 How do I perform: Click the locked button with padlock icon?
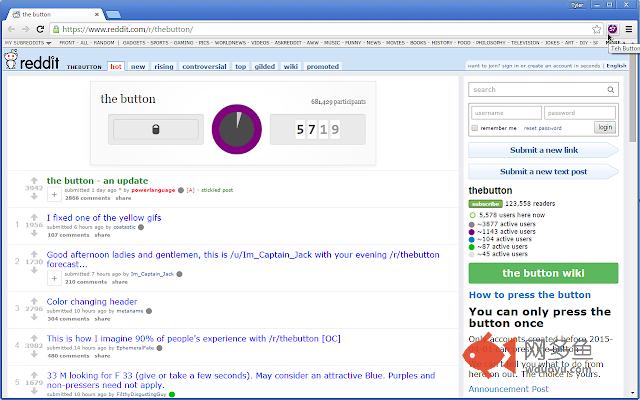tap(156, 129)
